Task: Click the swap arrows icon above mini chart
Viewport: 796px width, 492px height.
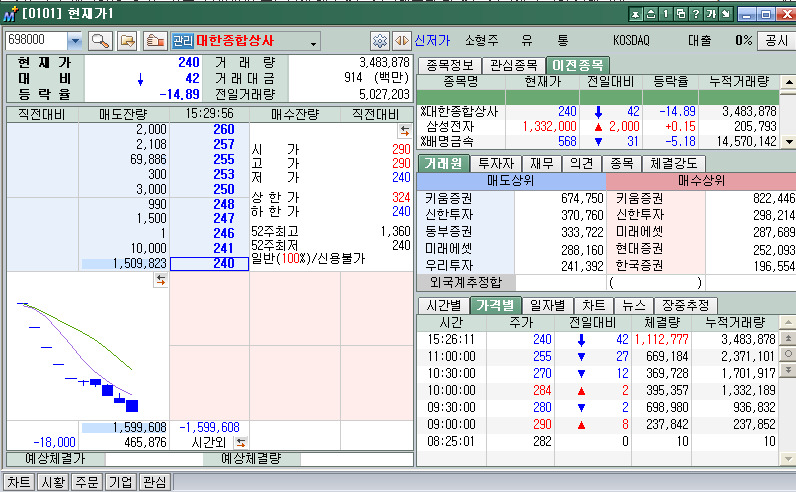Action: 160,280
